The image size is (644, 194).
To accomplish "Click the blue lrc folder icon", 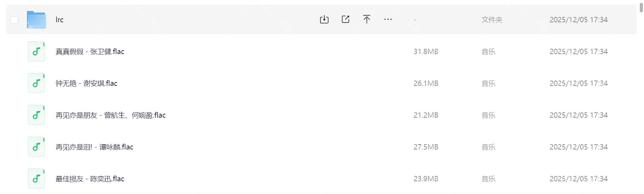I will click(36, 20).
